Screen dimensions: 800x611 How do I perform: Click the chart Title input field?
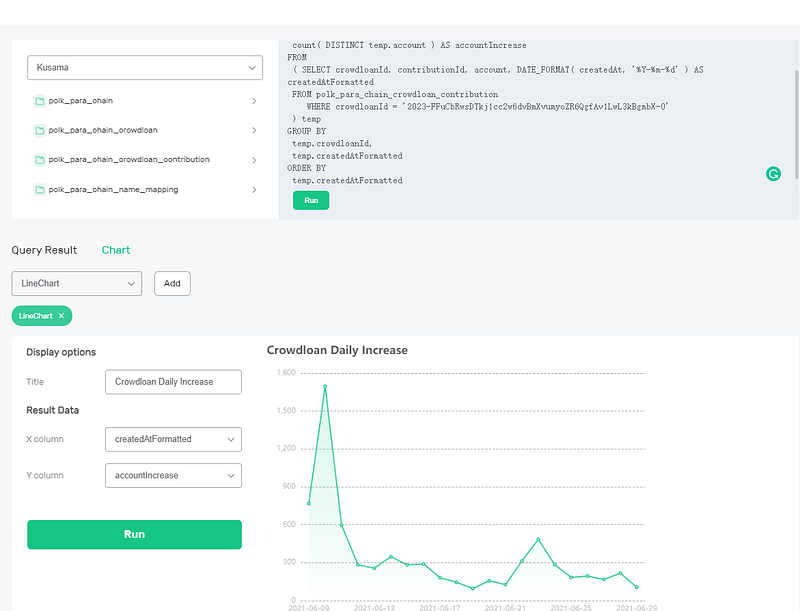pyautogui.click(x=173, y=382)
